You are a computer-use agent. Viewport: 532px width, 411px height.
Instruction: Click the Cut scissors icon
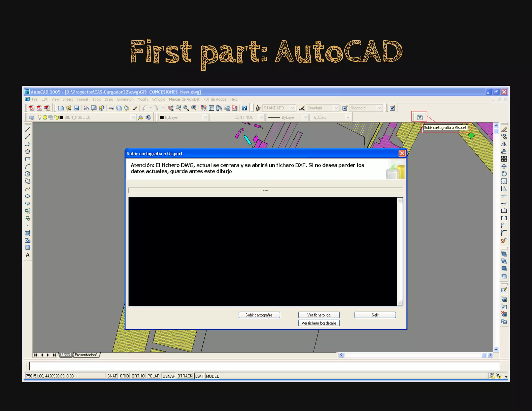click(x=111, y=108)
